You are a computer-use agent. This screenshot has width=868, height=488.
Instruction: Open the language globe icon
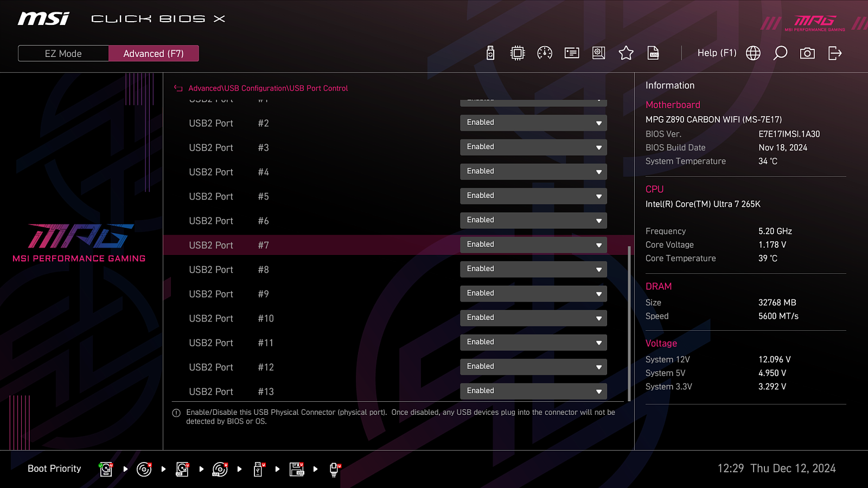tap(753, 53)
